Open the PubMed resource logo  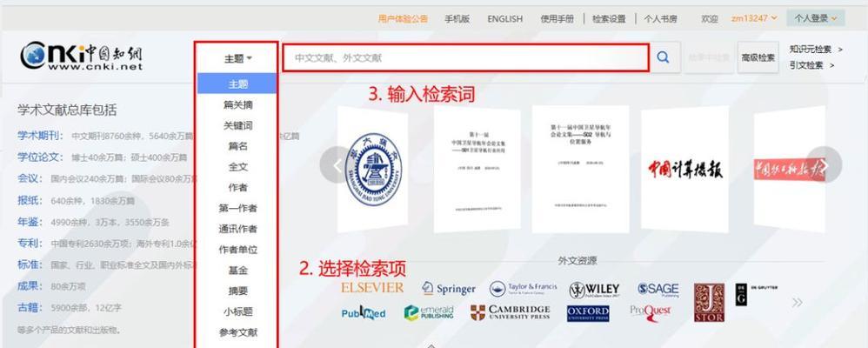coord(364,313)
